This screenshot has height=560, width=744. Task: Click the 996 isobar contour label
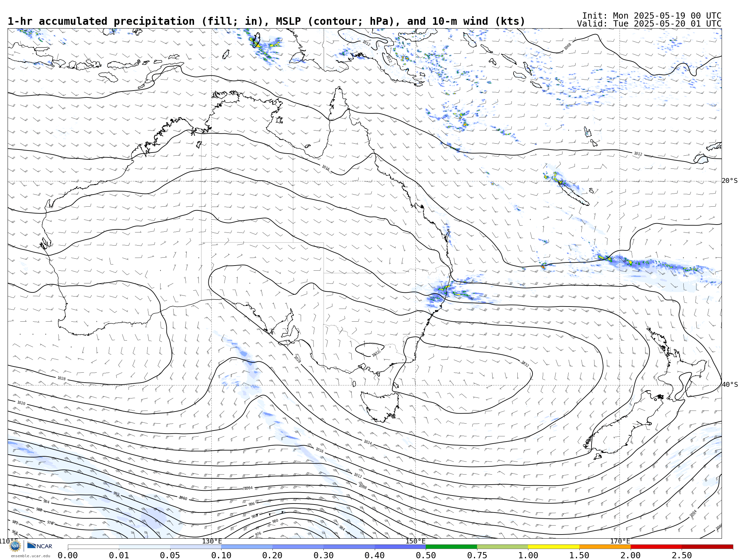pyautogui.click(x=252, y=504)
